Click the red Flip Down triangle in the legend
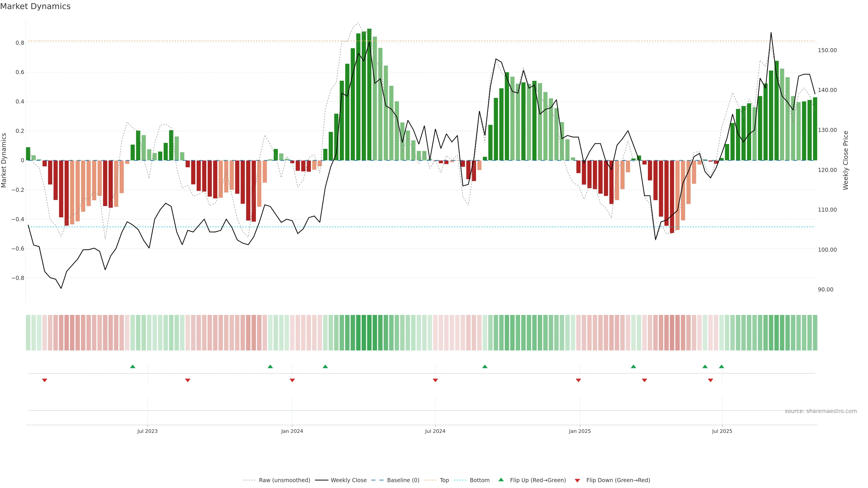Image resolution: width=868 pixels, height=488 pixels. pos(577,480)
